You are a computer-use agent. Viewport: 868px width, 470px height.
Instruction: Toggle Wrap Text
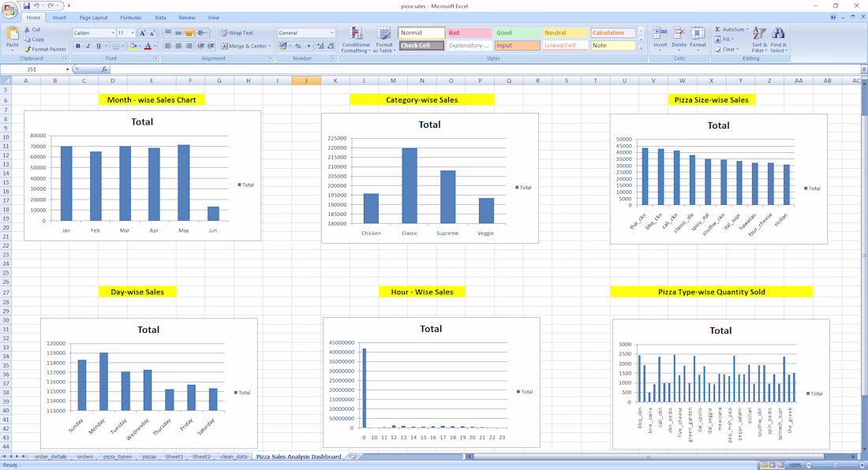pos(237,33)
